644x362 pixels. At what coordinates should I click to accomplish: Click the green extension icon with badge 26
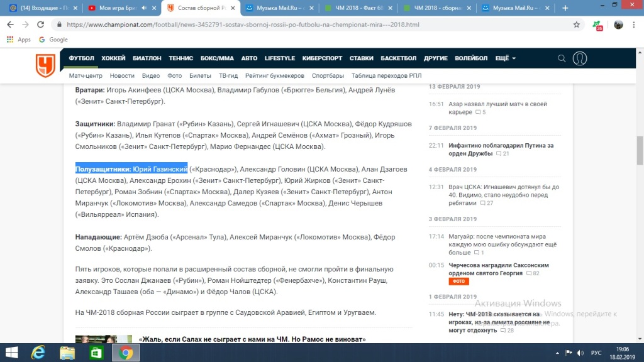(x=597, y=25)
